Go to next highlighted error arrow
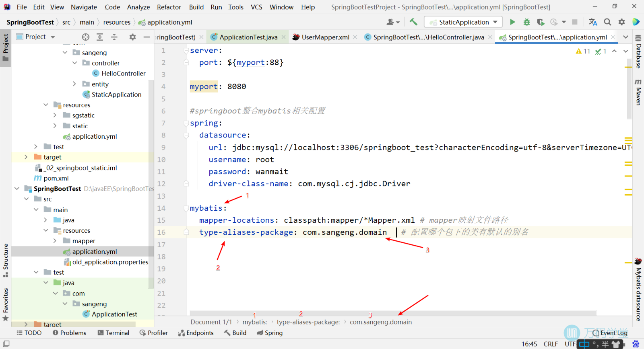 point(625,51)
